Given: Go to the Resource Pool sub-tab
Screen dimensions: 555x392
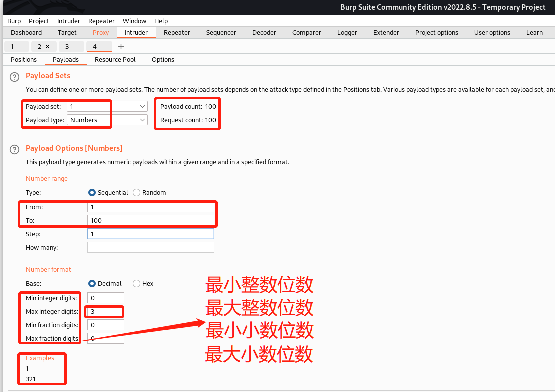Looking at the screenshot, I should click(x=115, y=60).
